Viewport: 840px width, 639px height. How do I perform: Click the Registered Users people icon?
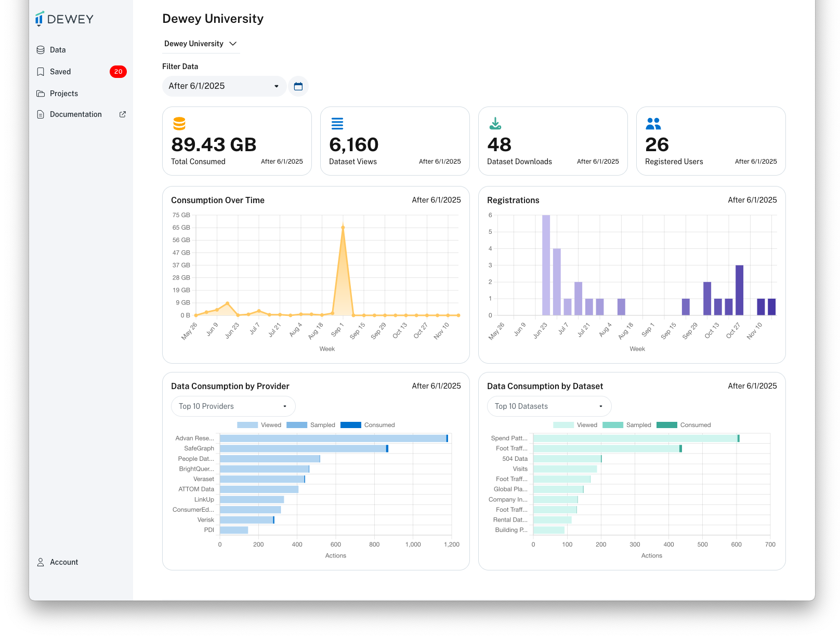point(653,124)
